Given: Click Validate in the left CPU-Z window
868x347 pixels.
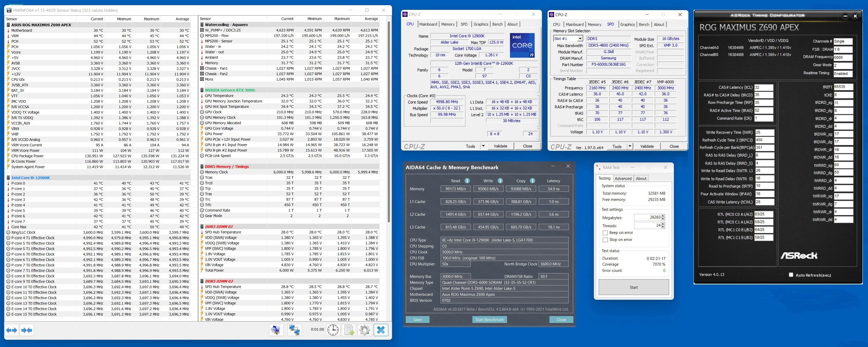Looking at the screenshot, I should click(500, 146).
